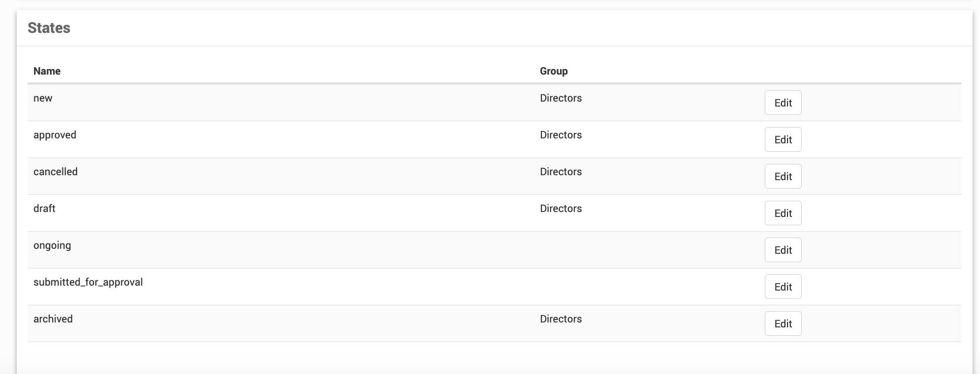Edit the approved state
Screen dimensions: 980x374
point(783,139)
